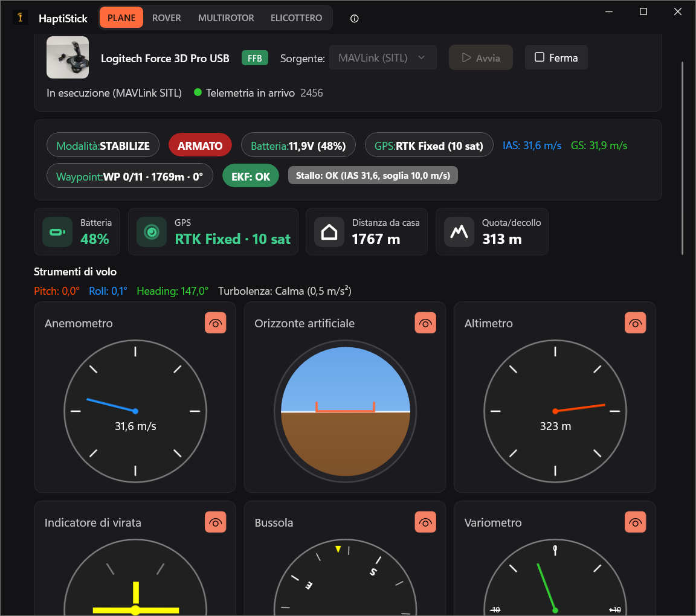Click the Roll: 0,1° readout
The image size is (696, 616).
coord(108,291)
